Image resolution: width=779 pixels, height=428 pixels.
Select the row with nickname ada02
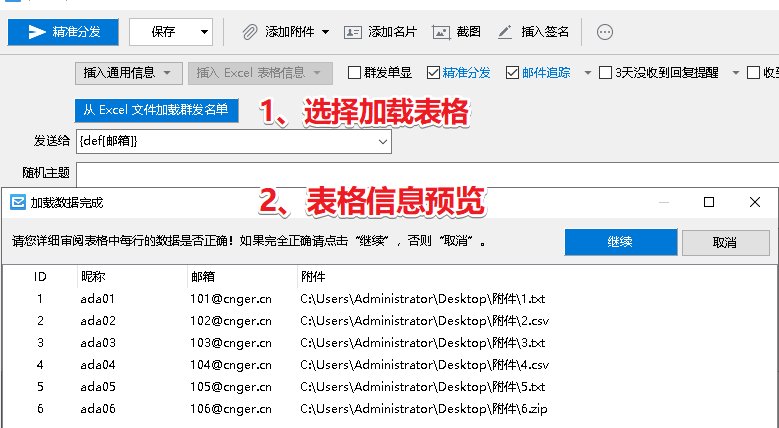pyautogui.click(x=390, y=321)
